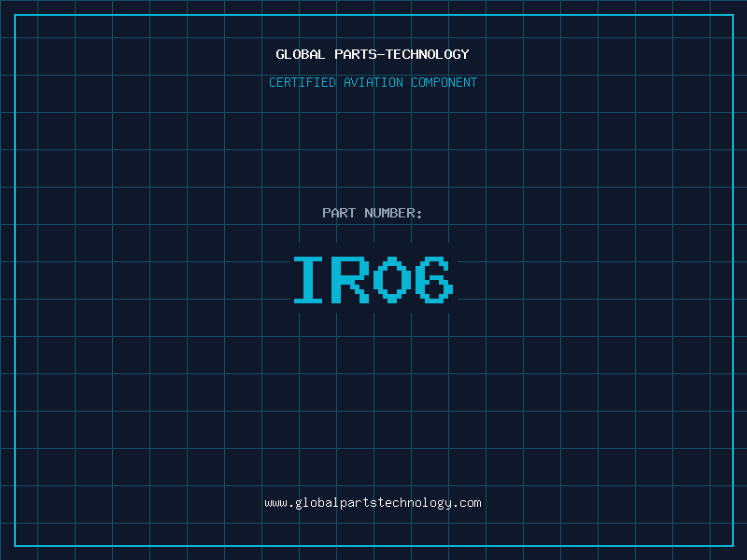Click the word PART in the label
Viewport: 747px width, 560px height.
340,213
